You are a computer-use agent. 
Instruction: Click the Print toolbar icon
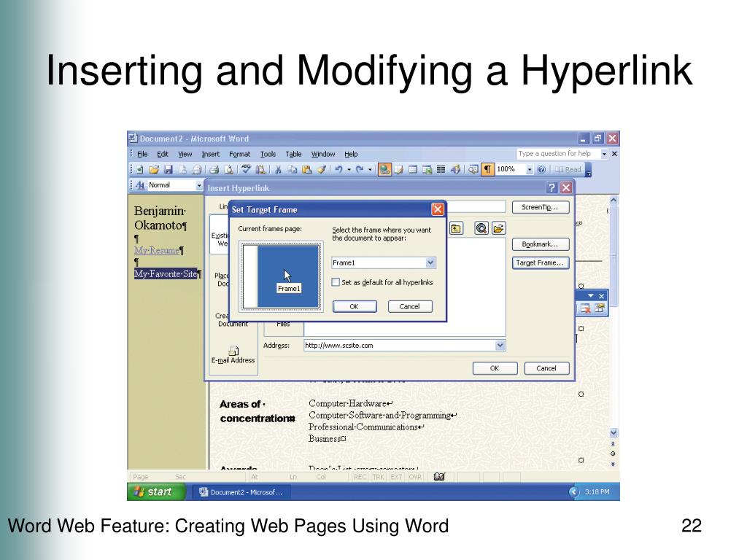[x=214, y=169]
